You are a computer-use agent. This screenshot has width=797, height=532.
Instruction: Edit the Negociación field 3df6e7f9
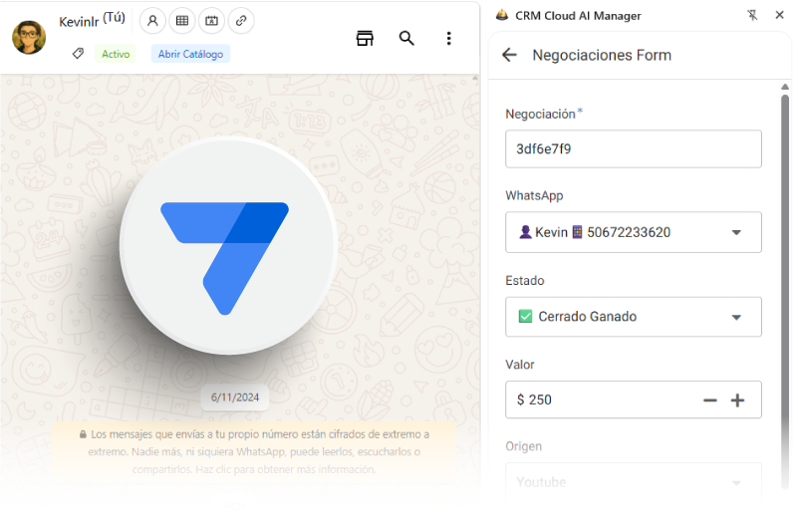[634, 148]
